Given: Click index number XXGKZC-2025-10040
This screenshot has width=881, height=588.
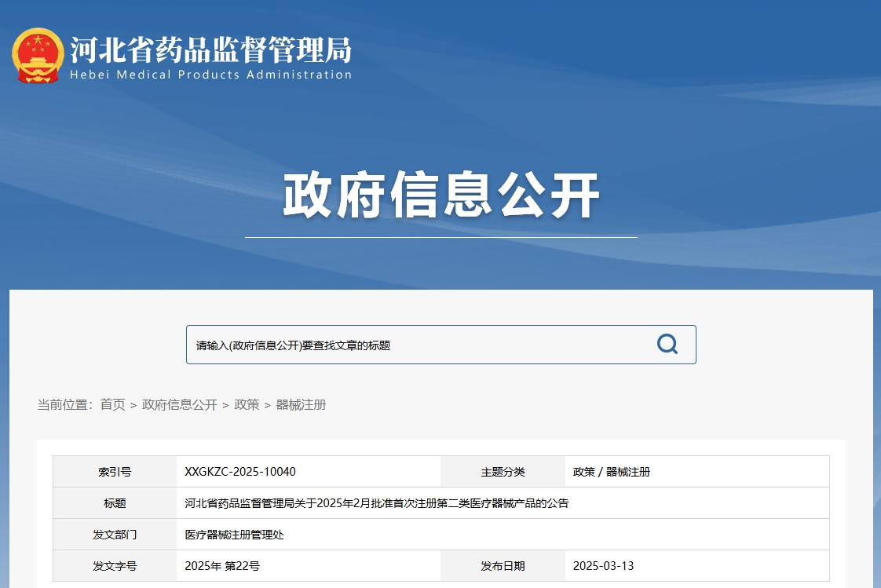Looking at the screenshot, I should (x=240, y=472).
